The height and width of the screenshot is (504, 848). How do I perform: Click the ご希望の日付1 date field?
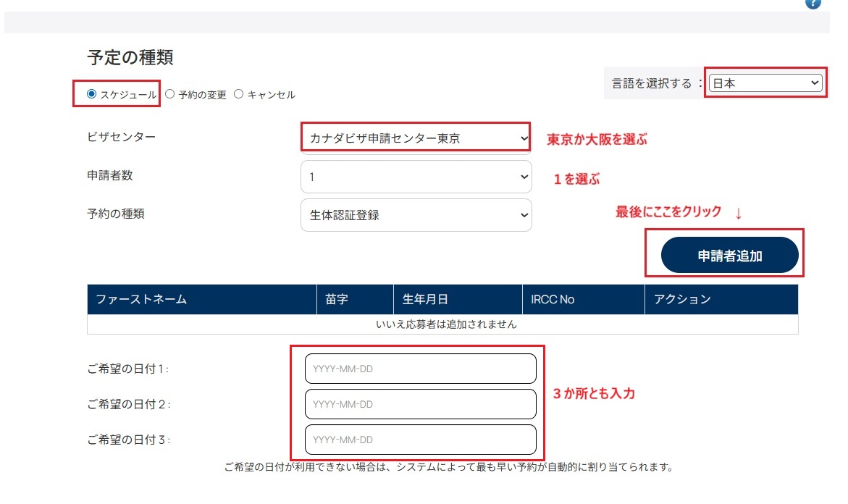coord(420,369)
